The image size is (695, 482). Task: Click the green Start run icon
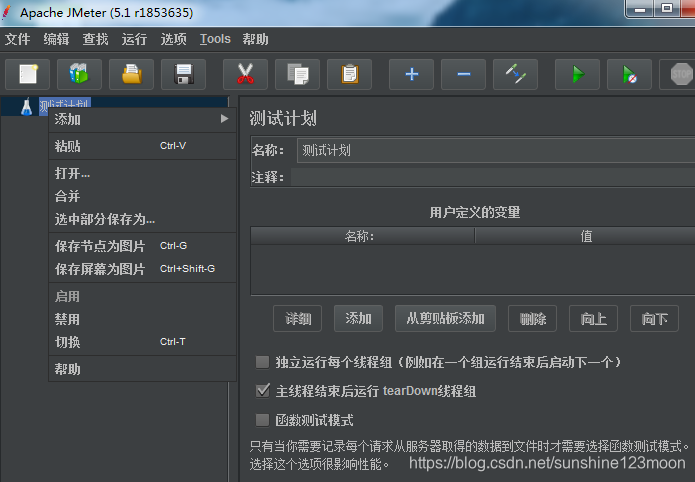577,74
